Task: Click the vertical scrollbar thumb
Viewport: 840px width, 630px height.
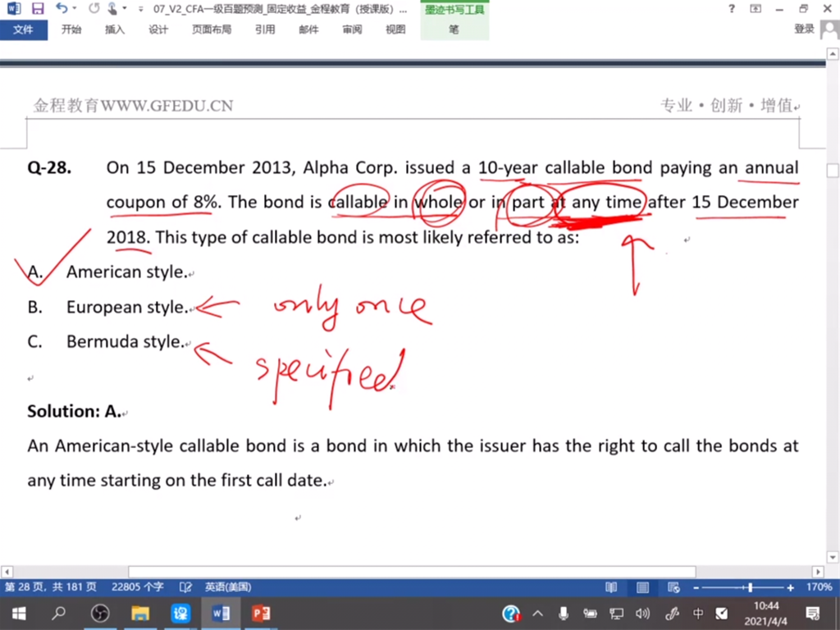Action: 833,171
